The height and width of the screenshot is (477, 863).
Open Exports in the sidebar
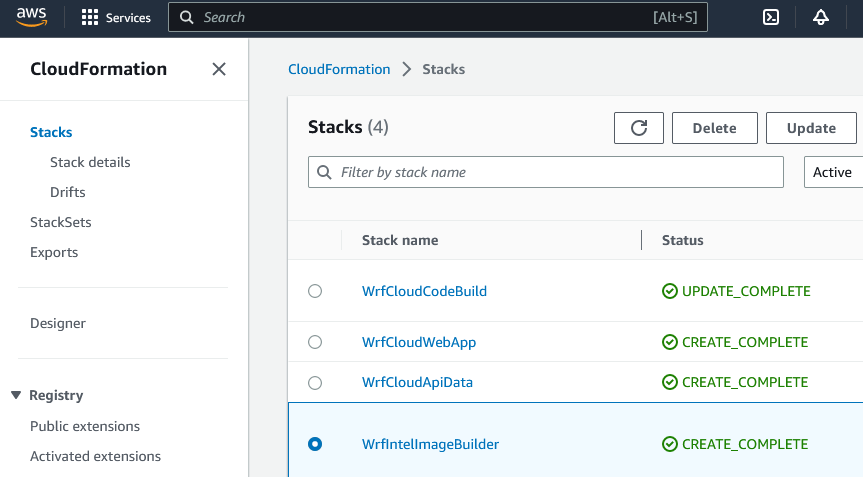[x=54, y=253]
